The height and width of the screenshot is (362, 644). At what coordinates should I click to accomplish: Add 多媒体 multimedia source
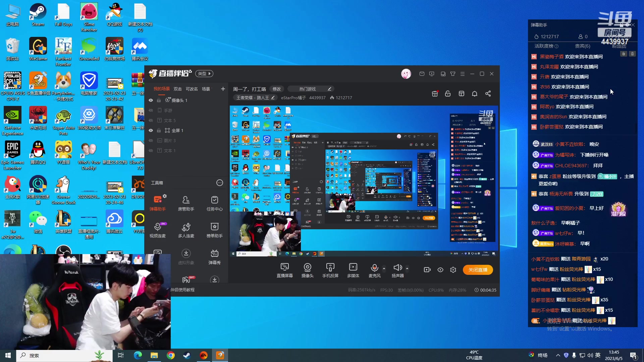353,270
